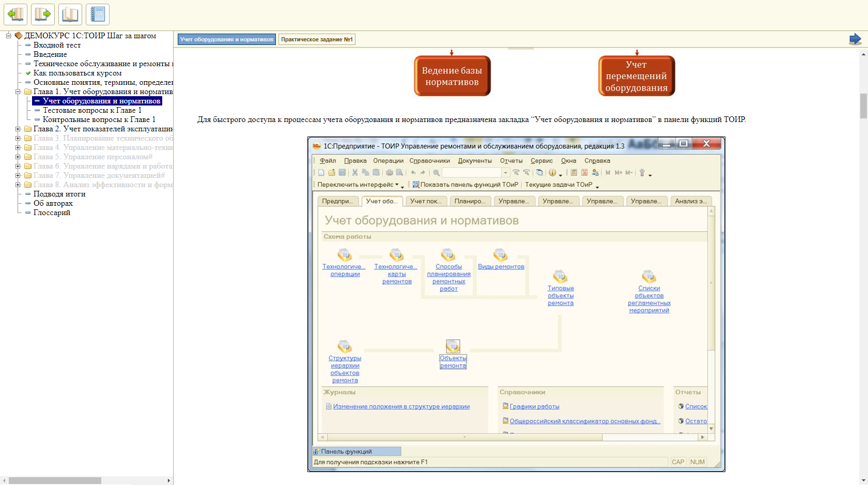The height and width of the screenshot is (485, 868).
Task: Click the 'Объекты ремонта' schema icon
Action: pos(453,346)
